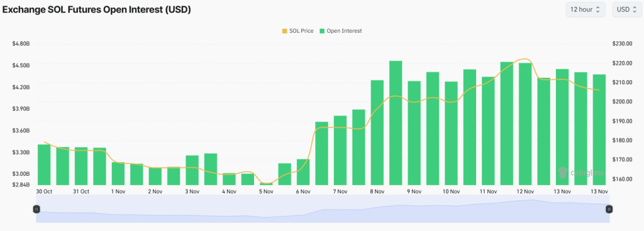Select the Open Interest bar above 31 Oct
644x231 pixels.
coord(81,166)
